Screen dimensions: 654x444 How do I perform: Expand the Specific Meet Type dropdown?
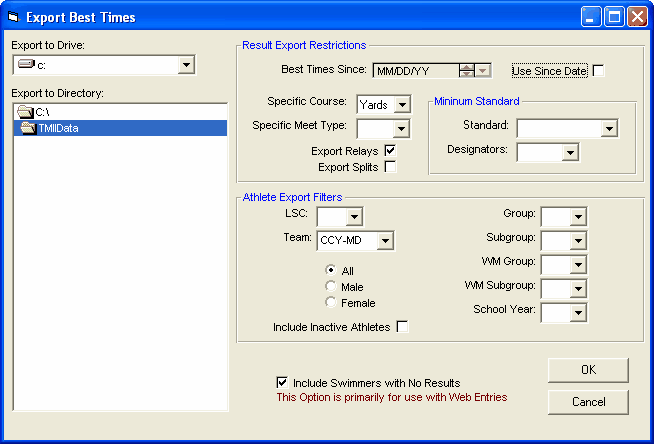(x=401, y=128)
